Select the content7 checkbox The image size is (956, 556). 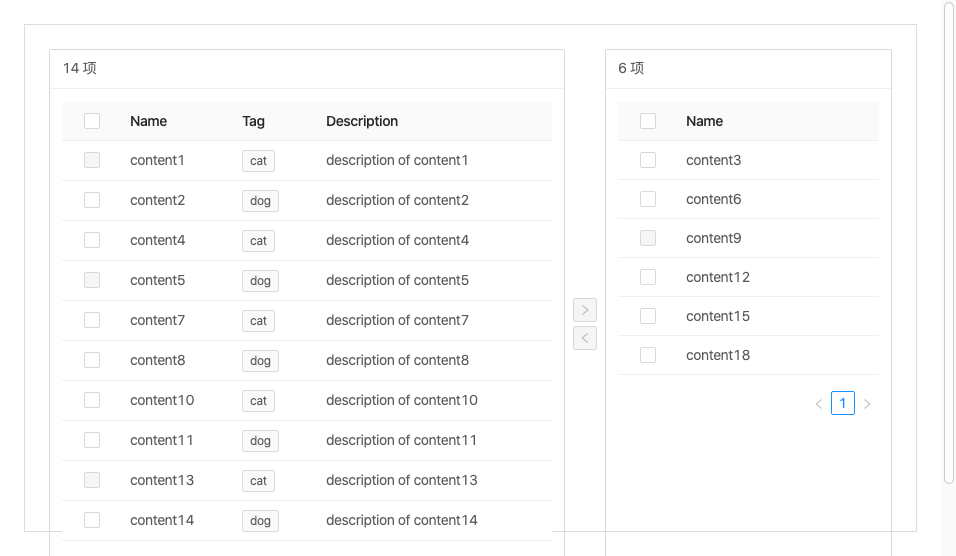92,320
